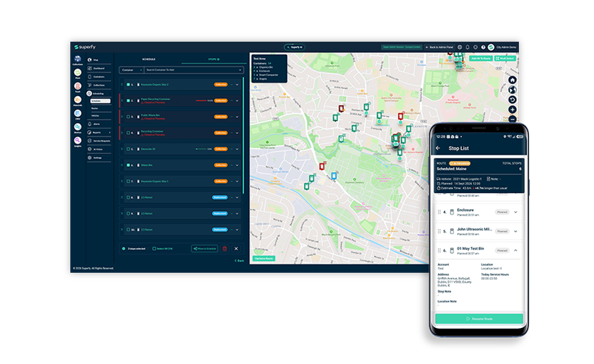Go back with the phone Stop List arrow
The width and height of the screenshot is (594, 364).
click(438, 148)
